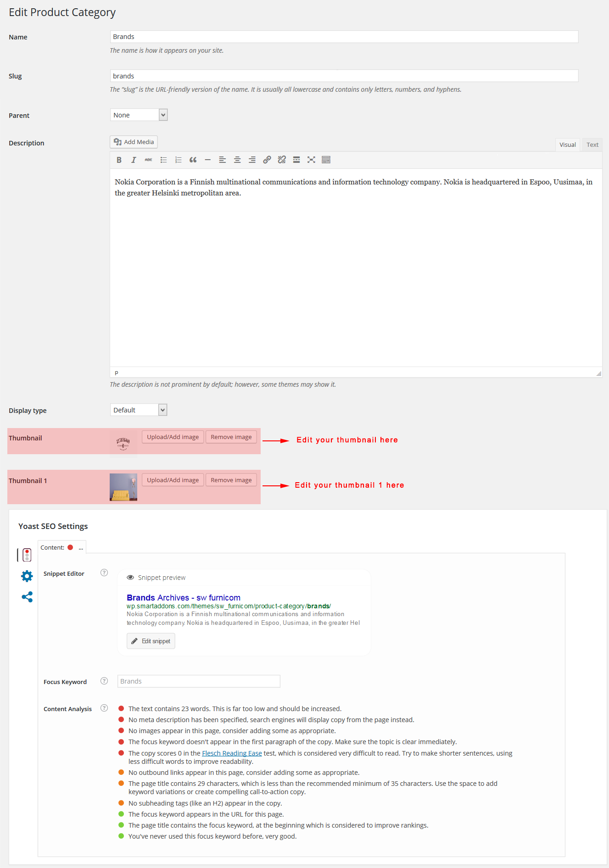The image size is (609, 868).
Task: Click Remove image for Thumbnail 1
Action: coord(231,480)
